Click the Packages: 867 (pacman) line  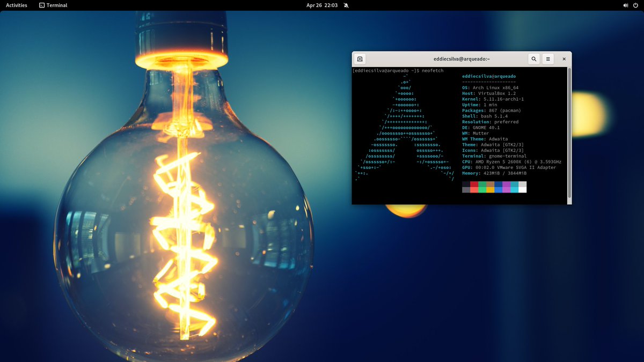(x=492, y=110)
